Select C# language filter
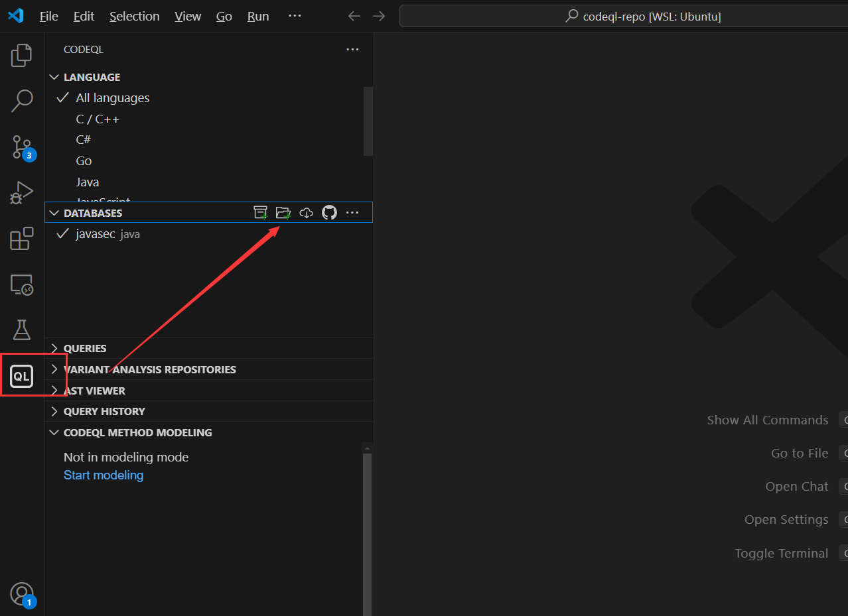The height and width of the screenshot is (616, 848). pos(208,140)
